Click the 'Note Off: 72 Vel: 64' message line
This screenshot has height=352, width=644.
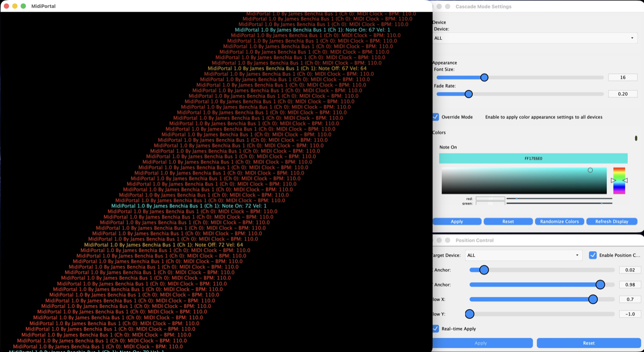point(164,245)
